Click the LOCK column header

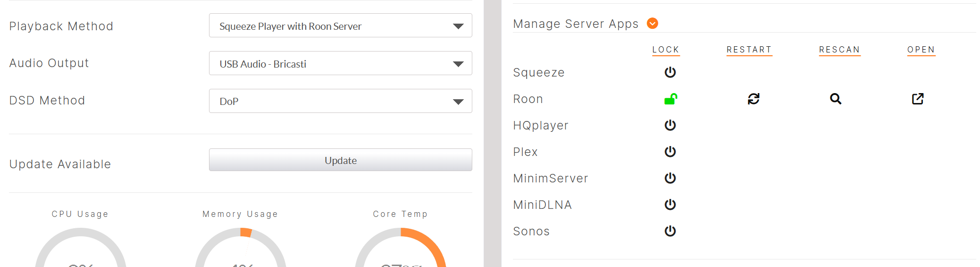(666, 50)
